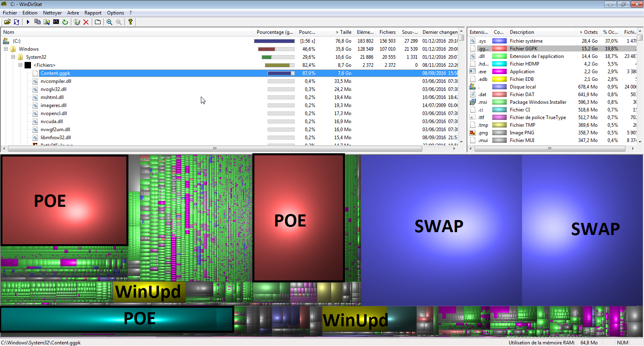Click the black Fichiers node icon
Viewport: 644px width, 346px height.
[x=28, y=65]
